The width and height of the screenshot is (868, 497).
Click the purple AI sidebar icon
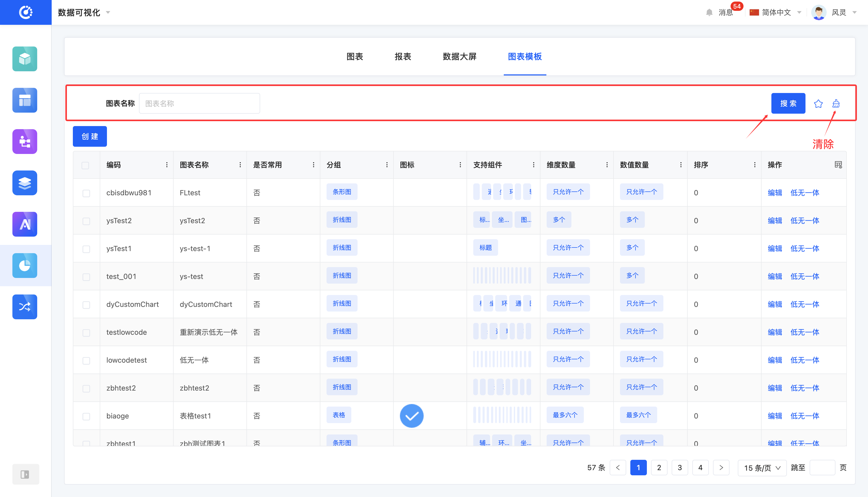25,224
